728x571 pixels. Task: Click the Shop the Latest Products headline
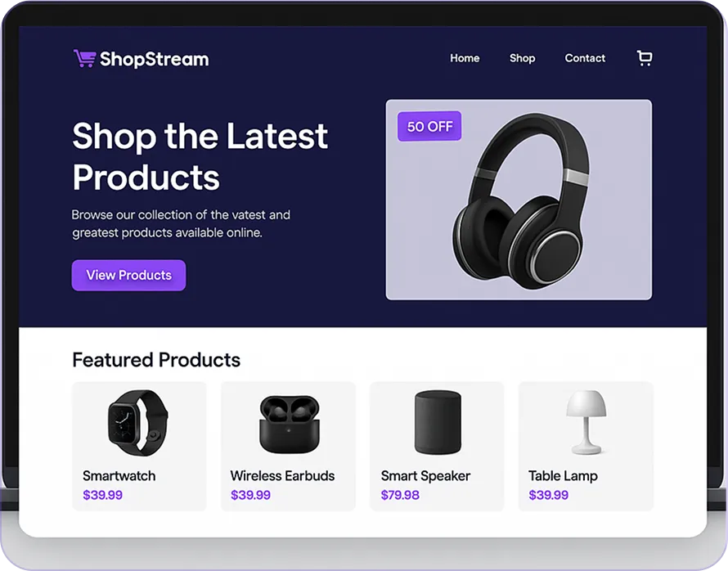(200, 156)
